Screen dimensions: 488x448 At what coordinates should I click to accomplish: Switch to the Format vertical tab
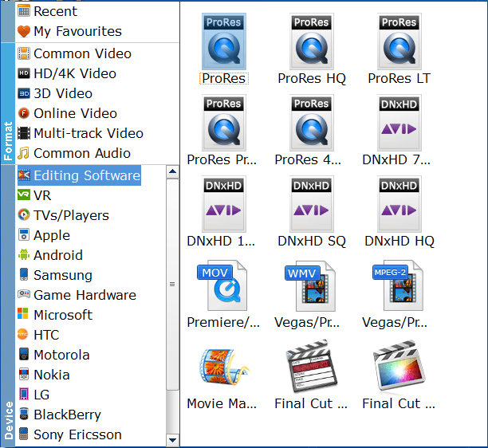8,104
